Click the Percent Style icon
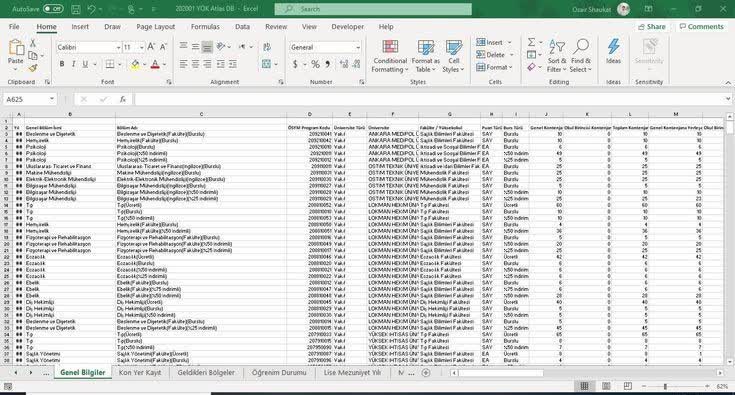The height and width of the screenshot is (395, 735). pyautogui.click(x=315, y=64)
